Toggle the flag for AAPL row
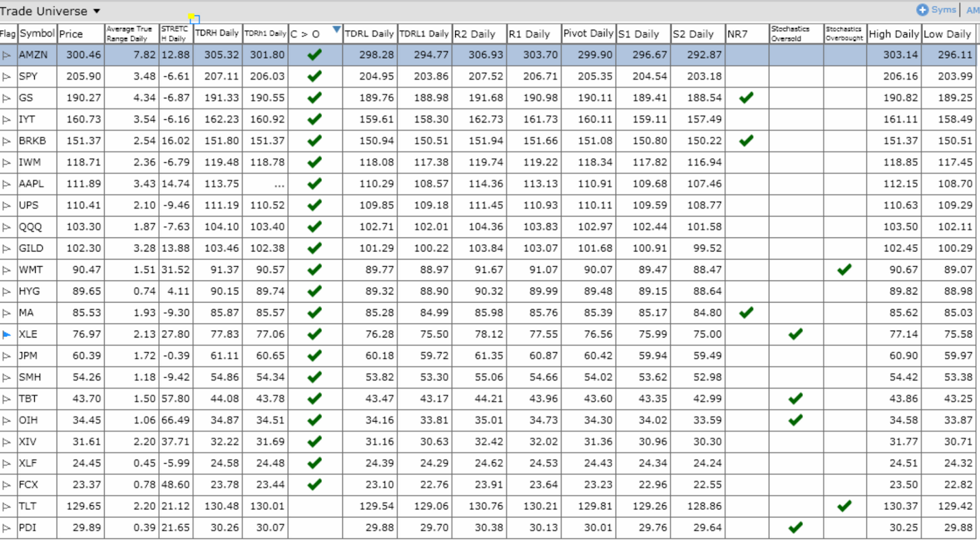The height and width of the screenshot is (540, 980). pos(7,184)
